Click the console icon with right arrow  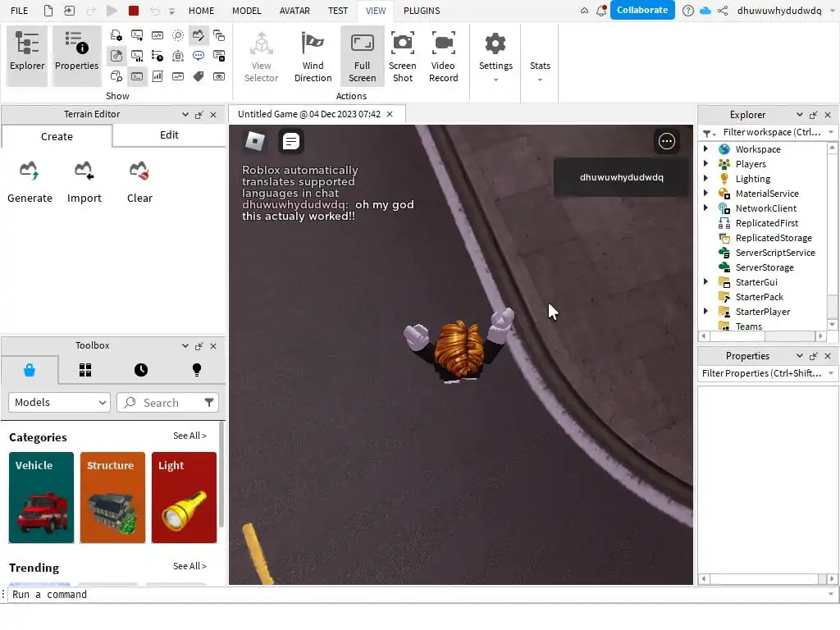pyautogui.click(x=137, y=36)
